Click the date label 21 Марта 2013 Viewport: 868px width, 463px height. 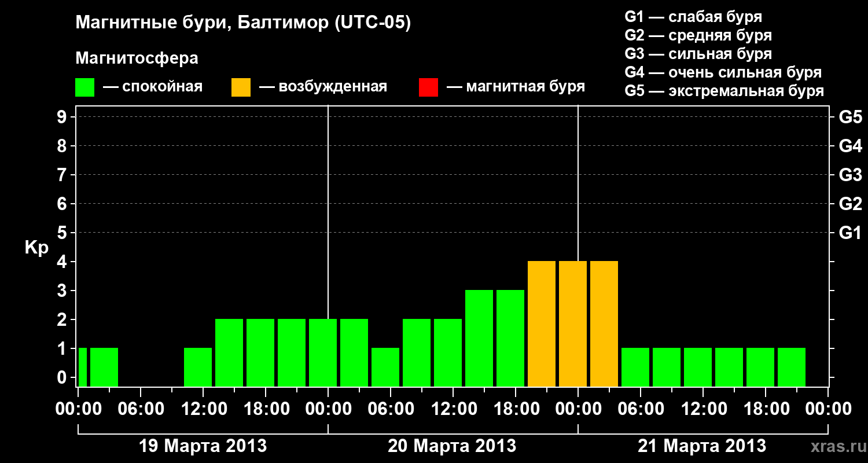click(702, 446)
